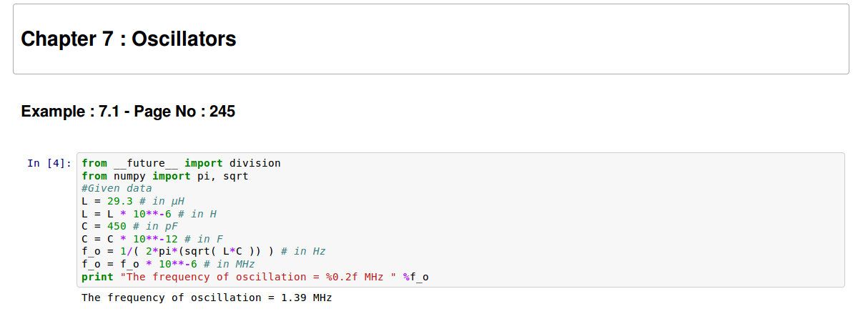Screen dimensions: 868x319
Task: Click the print keyword in the code
Action: 97,277
